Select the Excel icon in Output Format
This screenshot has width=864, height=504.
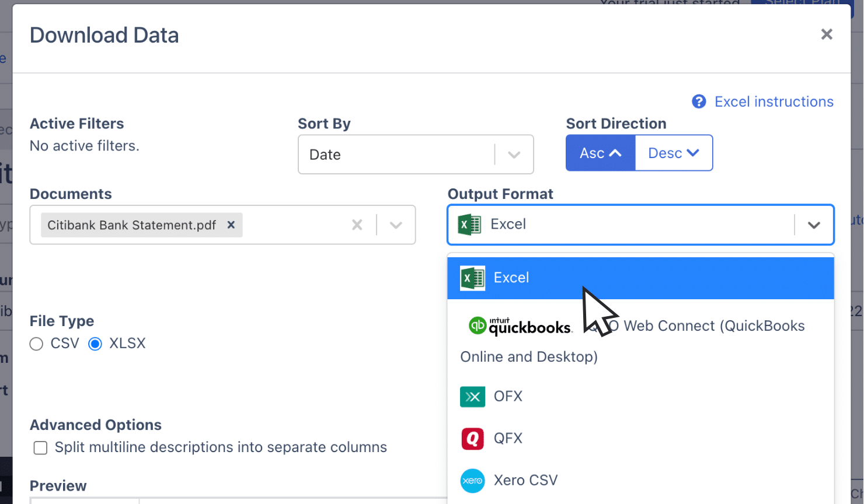click(468, 224)
